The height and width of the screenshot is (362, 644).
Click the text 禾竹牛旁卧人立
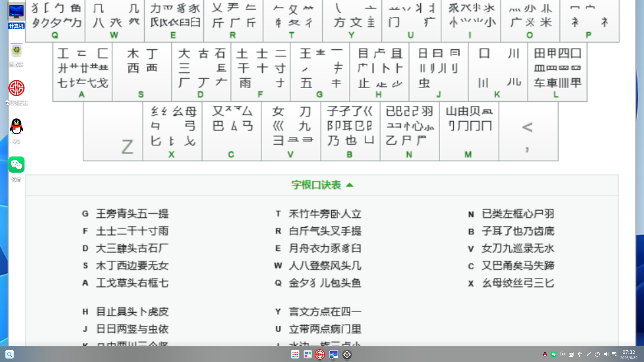point(325,214)
